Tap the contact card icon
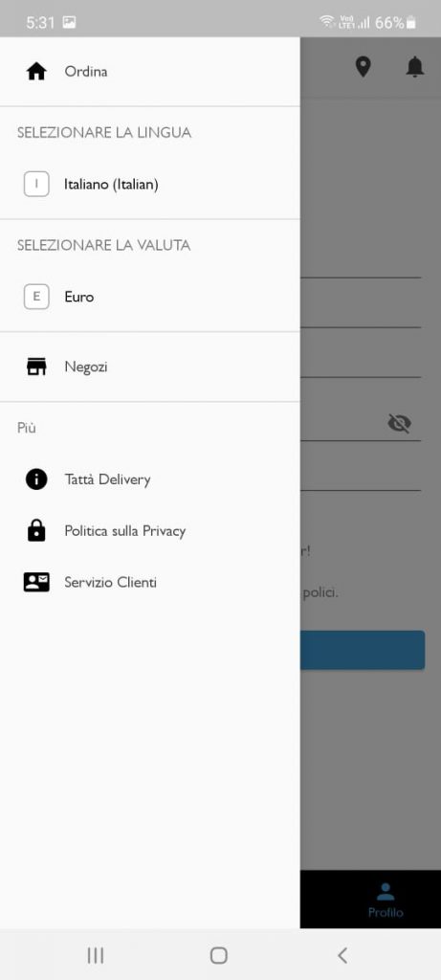441x980 pixels. (36, 582)
